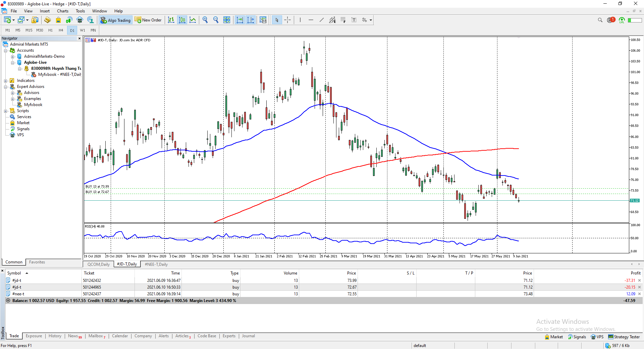Switch chart to bar chart type
Screen dimensions: 644x349
(x=171, y=20)
